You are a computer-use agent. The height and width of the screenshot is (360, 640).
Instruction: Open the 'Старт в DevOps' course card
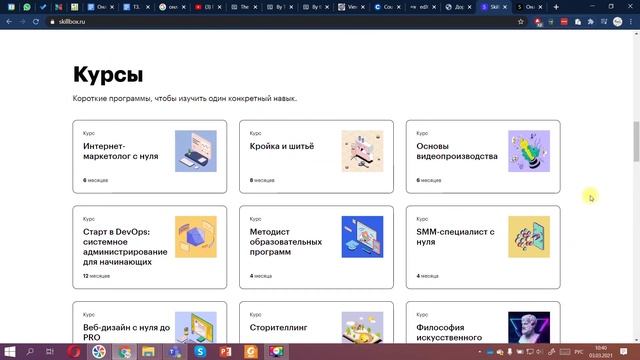(x=149, y=247)
